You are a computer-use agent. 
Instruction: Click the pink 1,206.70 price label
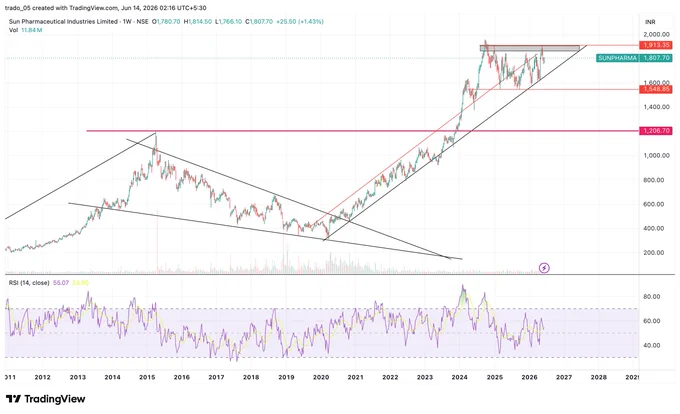coord(656,130)
